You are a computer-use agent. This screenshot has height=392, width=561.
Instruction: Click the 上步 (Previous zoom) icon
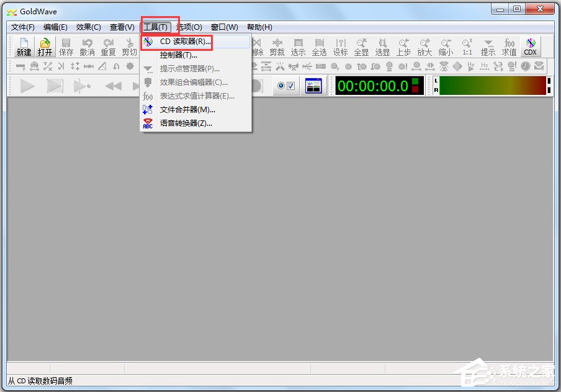click(404, 47)
